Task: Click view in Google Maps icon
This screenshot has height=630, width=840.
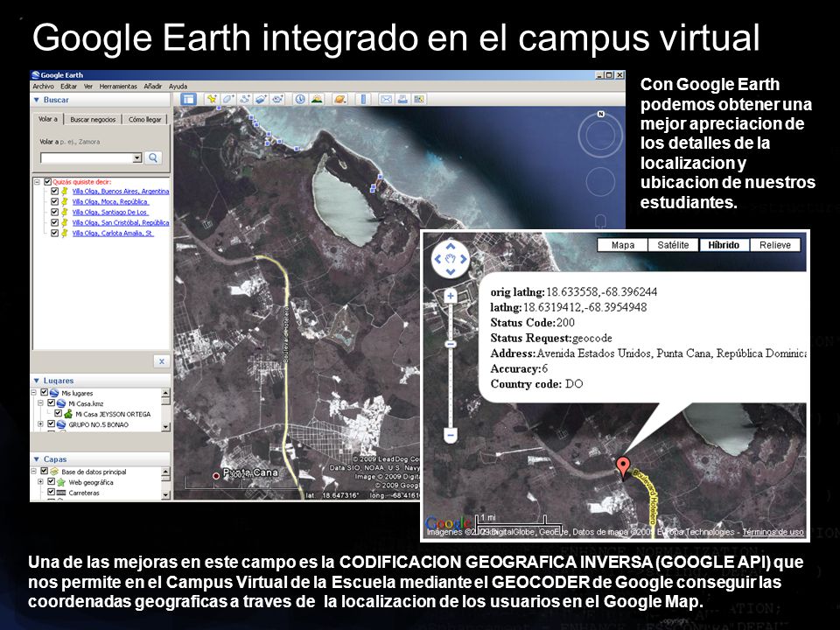Action: coord(418,99)
